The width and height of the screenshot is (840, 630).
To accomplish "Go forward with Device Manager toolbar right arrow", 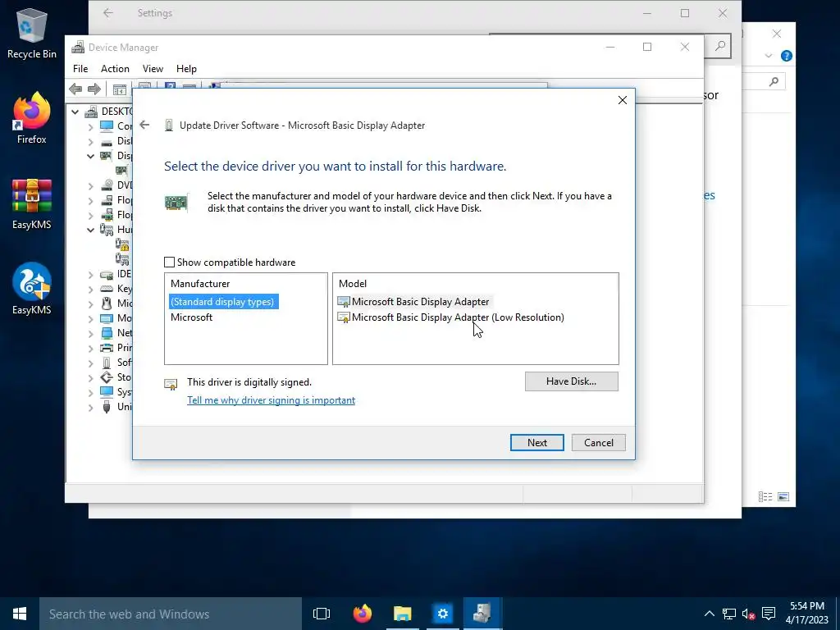I will click(x=94, y=89).
